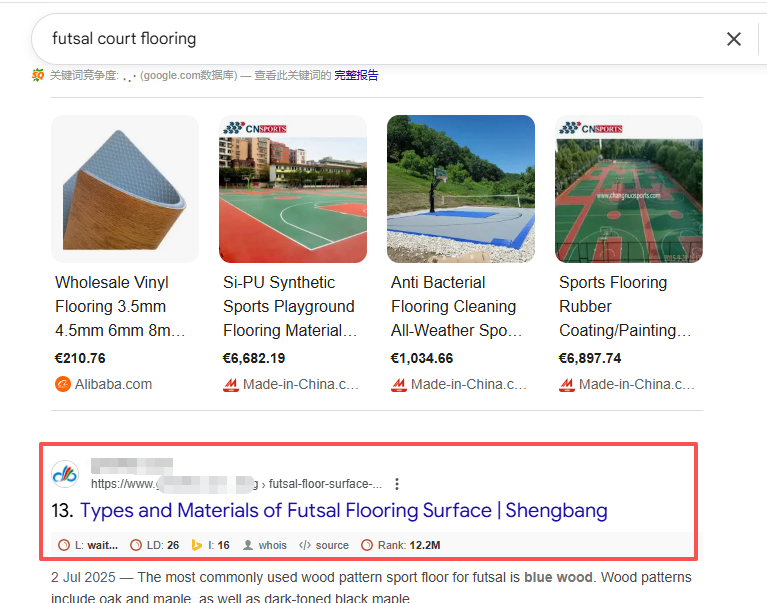This screenshot has height=603, width=767.
Task: Click the SEOquake logo icon under search bar
Action: [x=38, y=75]
